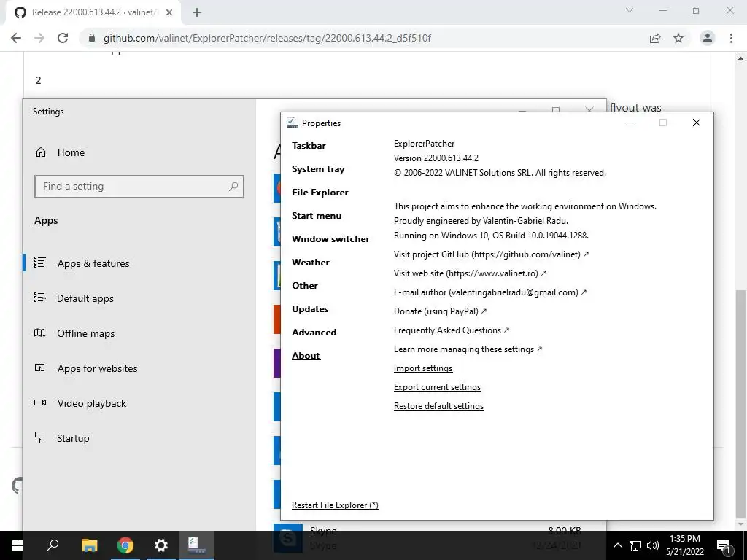Click the browser page vertical scrollbar

click(x=741, y=405)
